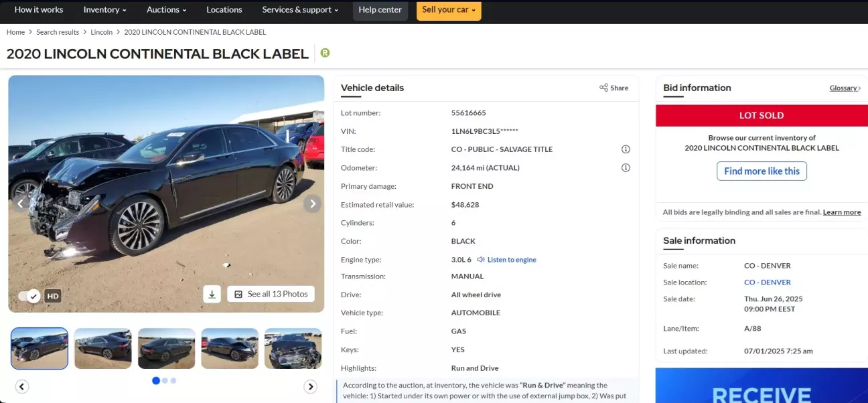
Task: Play the Listen to engine speaker icon
Action: (x=481, y=260)
